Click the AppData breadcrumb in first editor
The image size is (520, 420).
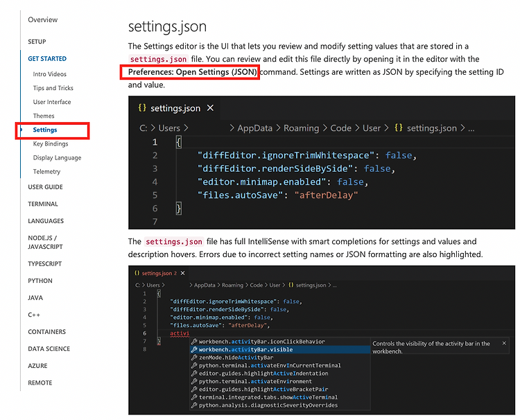pyautogui.click(x=254, y=128)
